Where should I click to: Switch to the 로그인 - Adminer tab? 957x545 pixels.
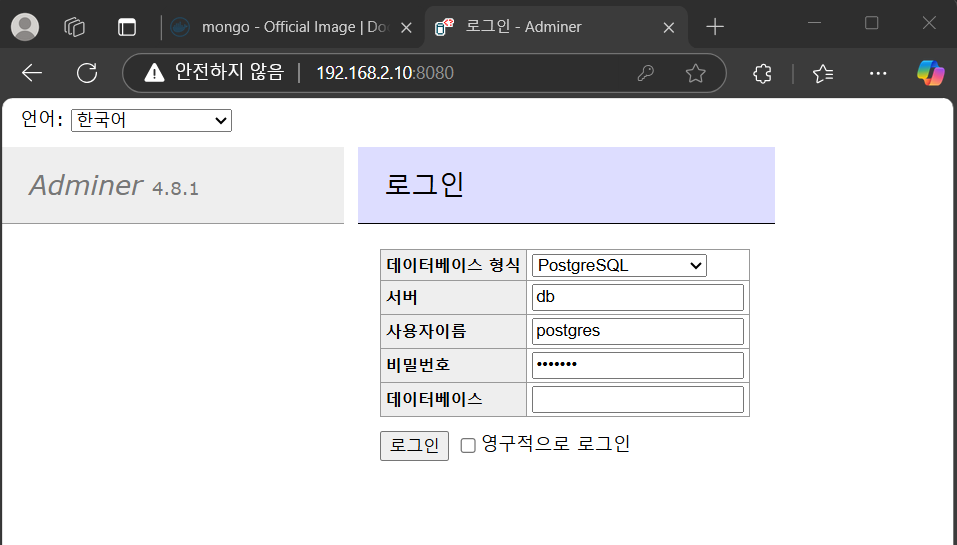pyautogui.click(x=555, y=27)
